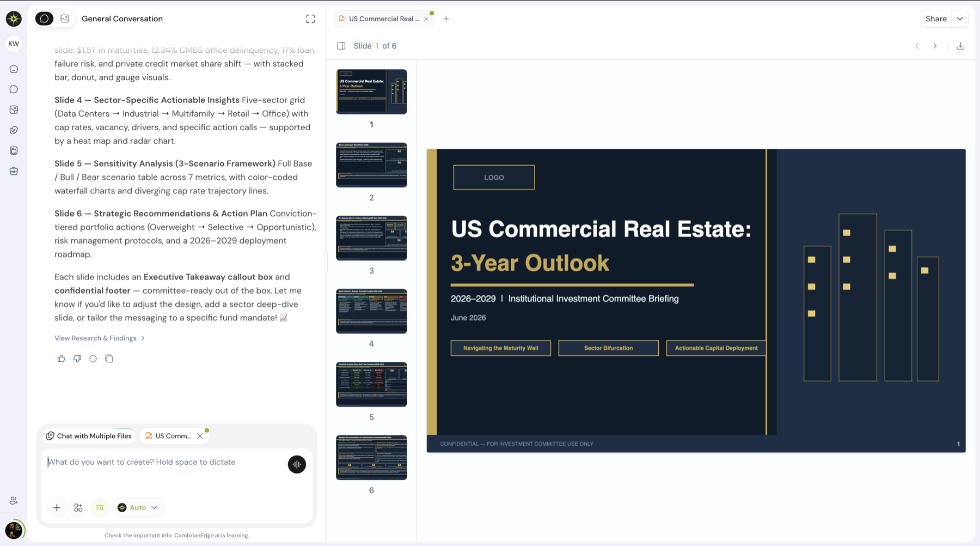This screenshot has height=546, width=980.
Task: Open the box sidebar icon
Action: pyautogui.click(x=14, y=171)
